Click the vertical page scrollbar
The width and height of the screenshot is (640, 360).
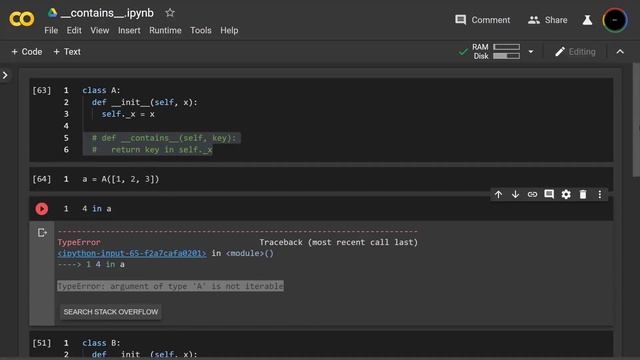coord(636,120)
